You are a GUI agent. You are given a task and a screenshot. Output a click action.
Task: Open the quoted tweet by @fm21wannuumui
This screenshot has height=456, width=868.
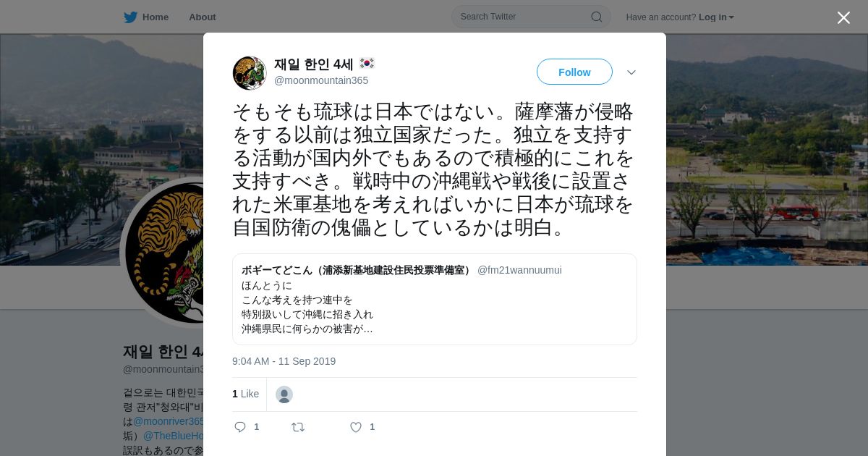[x=435, y=299]
